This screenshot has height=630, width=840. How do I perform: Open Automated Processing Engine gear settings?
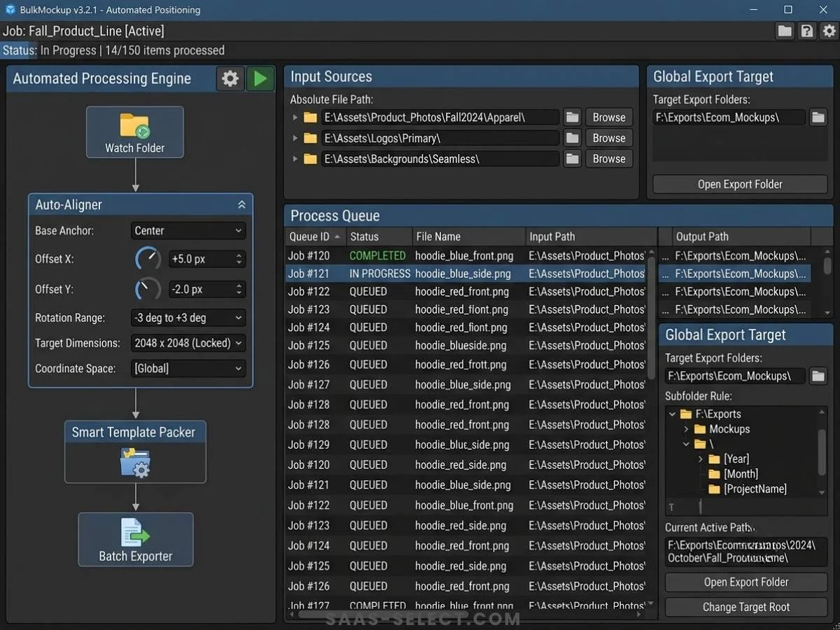(230, 78)
